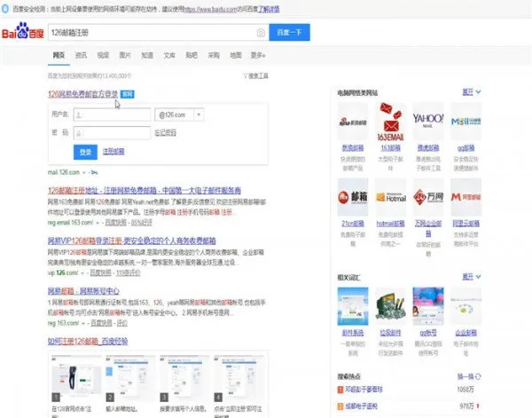532x418 pixels.
Task: Open image search camera icon
Action: pos(261,33)
